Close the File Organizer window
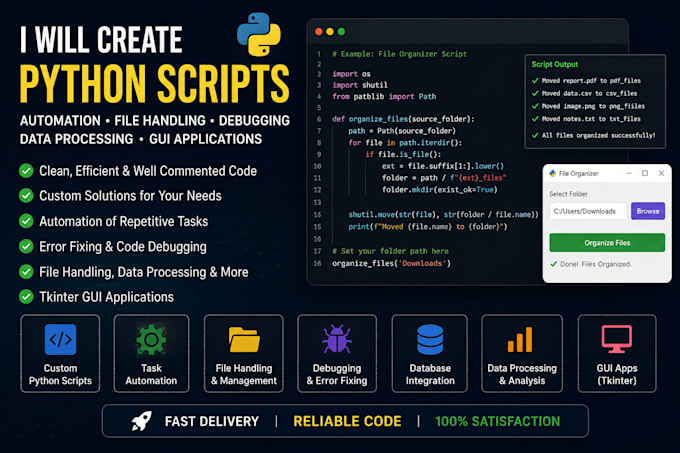This screenshot has height=453, width=680. click(x=661, y=173)
